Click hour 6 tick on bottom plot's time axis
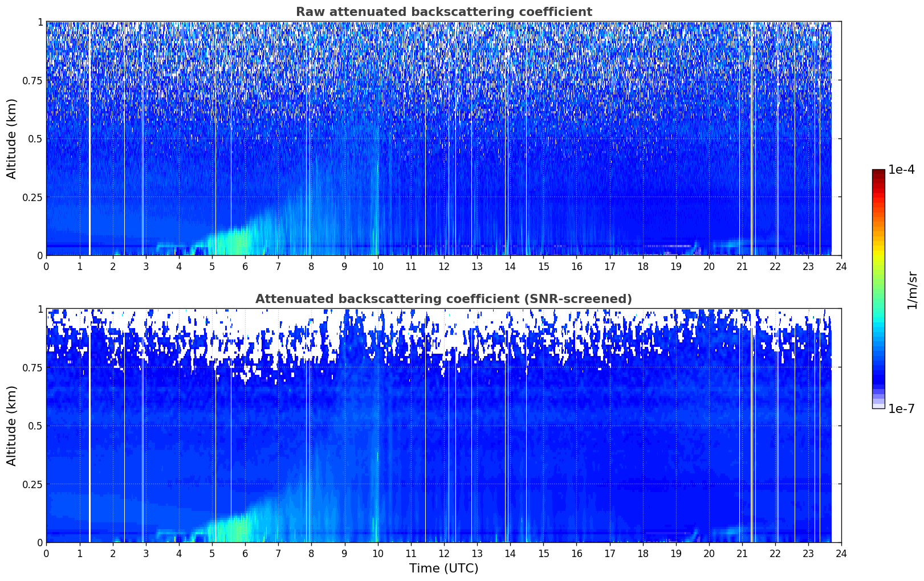Screen dimensions: 924x581 245,553
